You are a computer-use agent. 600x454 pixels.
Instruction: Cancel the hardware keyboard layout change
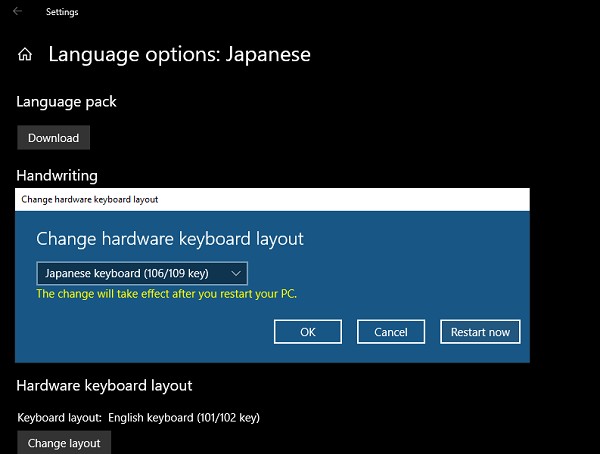pos(391,332)
